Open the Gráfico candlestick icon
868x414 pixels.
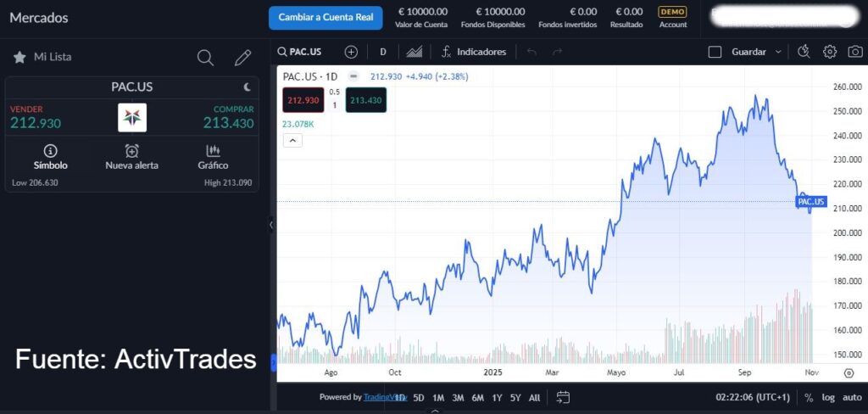[213, 156]
